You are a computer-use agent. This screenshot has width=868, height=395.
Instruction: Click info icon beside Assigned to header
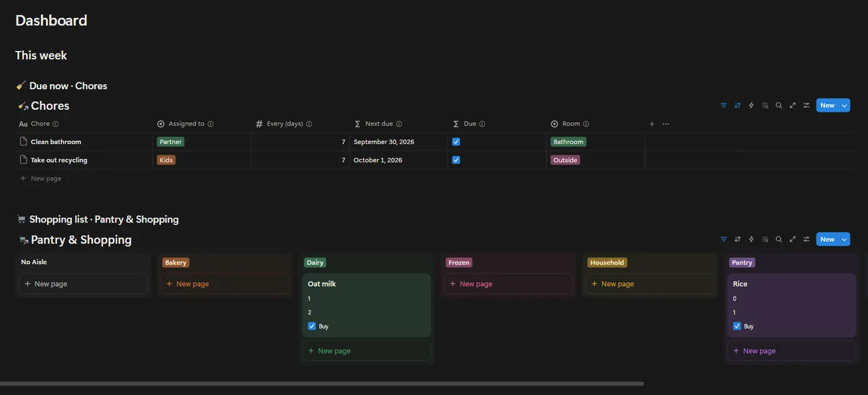click(210, 124)
